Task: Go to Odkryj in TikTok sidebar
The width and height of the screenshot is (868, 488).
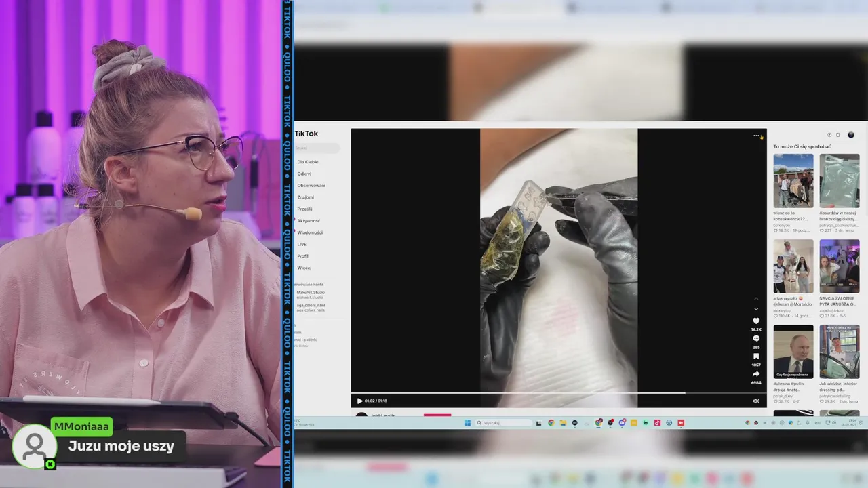Action: (304, 174)
